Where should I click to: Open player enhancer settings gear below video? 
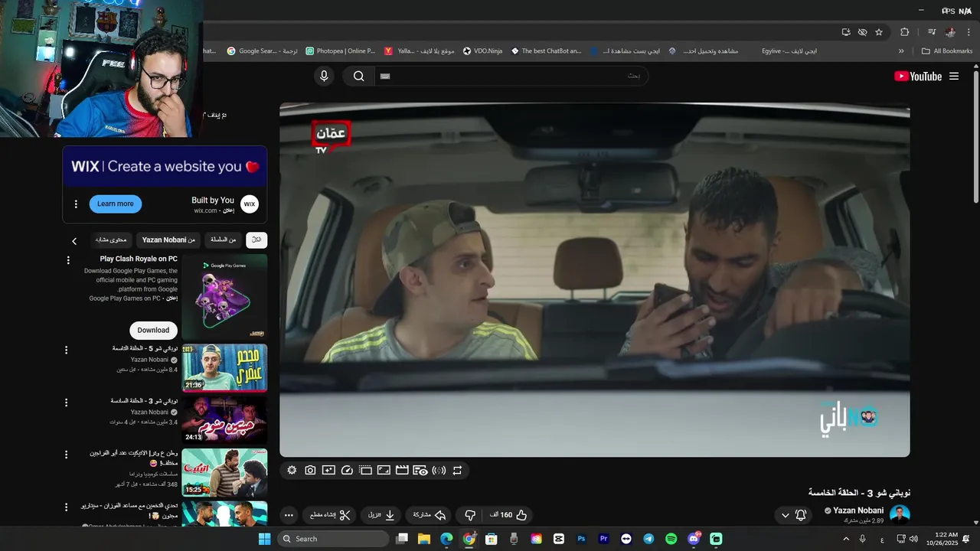point(292,471)
